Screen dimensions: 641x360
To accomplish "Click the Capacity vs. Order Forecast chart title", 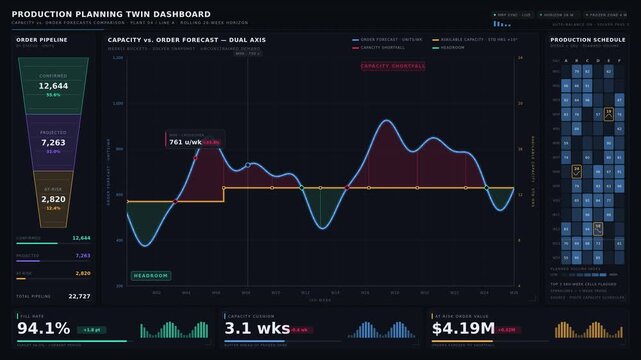I will coord(187,40).
